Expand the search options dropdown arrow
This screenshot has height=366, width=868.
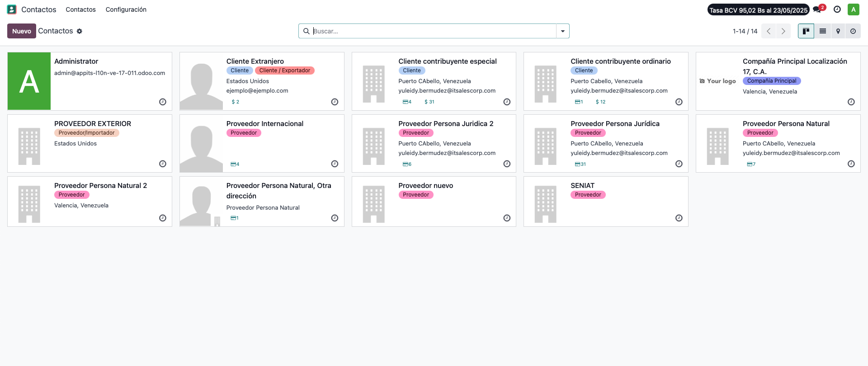tap(563, 31)
